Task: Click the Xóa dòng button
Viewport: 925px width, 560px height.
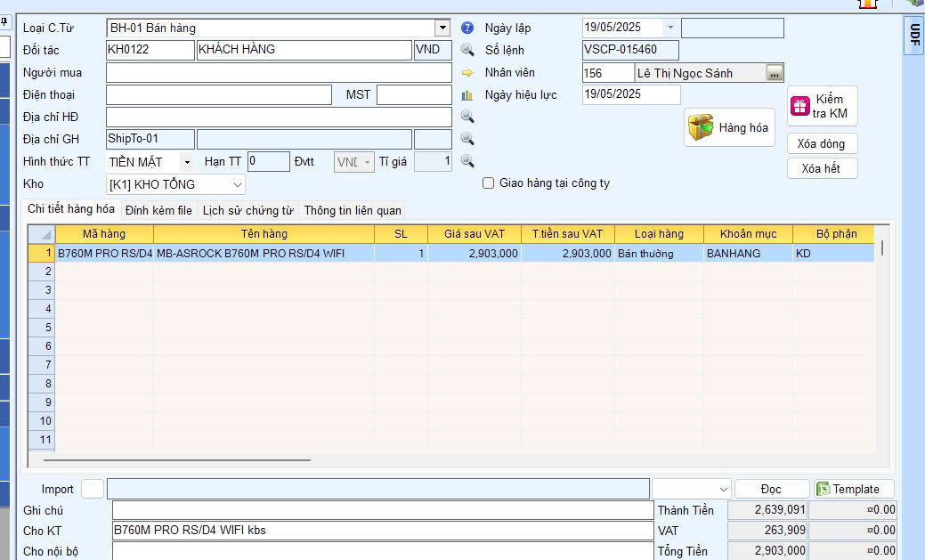Action: point(822,143)
